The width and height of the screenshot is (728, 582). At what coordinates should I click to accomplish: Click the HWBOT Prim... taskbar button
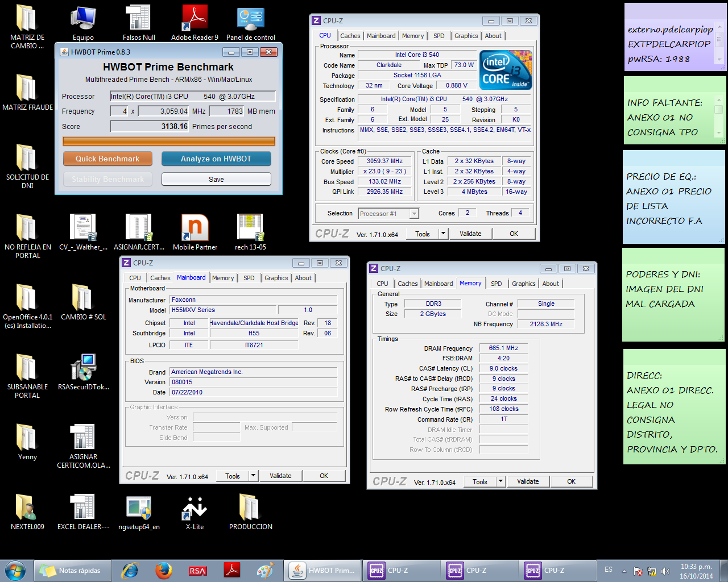(322, 571)
